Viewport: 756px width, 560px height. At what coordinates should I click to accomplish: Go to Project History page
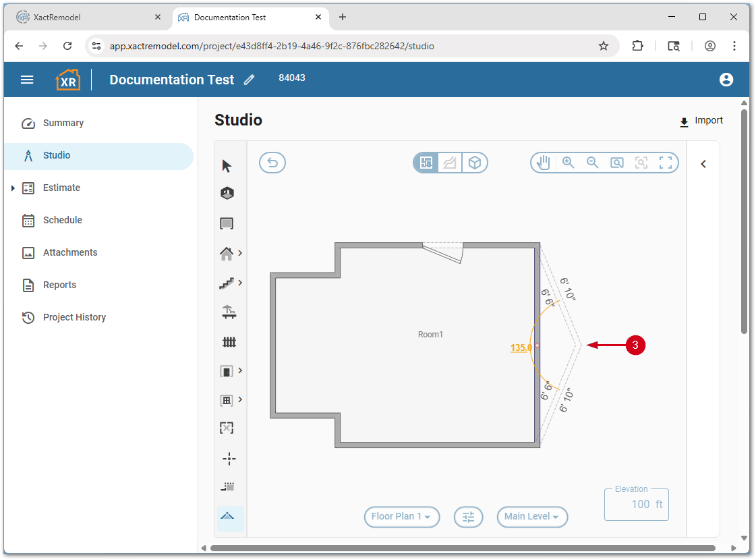pos(74,317)
